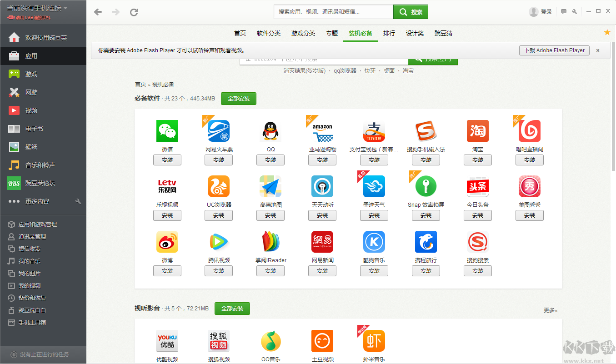This screenshot has height=364, width=616.
Task: Open the 搜狗手机输入法 app icon
Action: pos(426,131)
